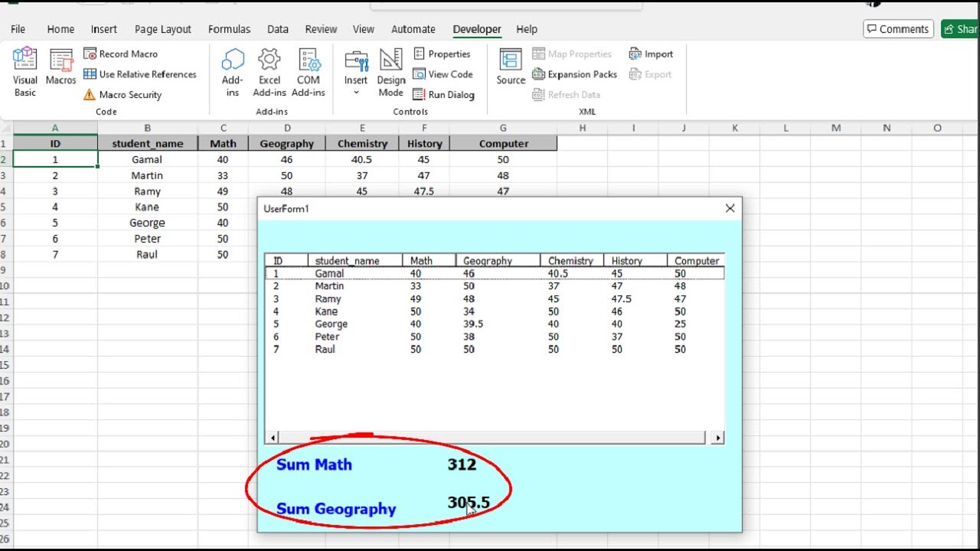Switch to the Data tab
This screenshot has width=980, height=551.
click(278, 29)
